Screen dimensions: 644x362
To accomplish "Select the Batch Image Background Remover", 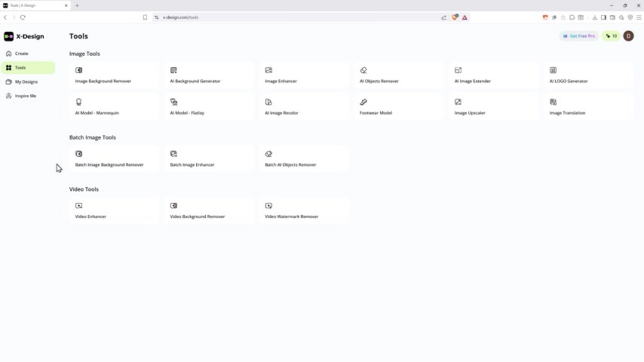I will pyautogui.click(x=113, y=159).
